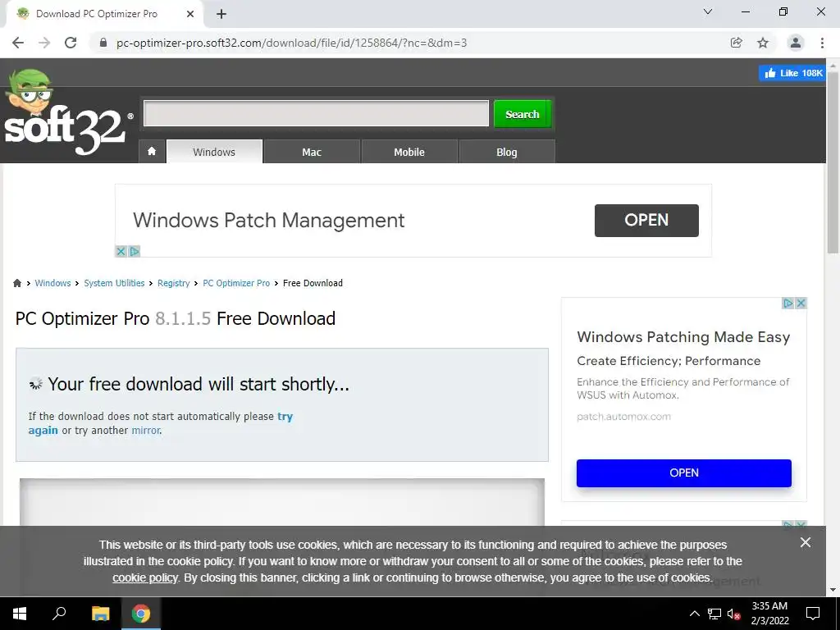Open the Chrome profile avatar

coord(796,43)
